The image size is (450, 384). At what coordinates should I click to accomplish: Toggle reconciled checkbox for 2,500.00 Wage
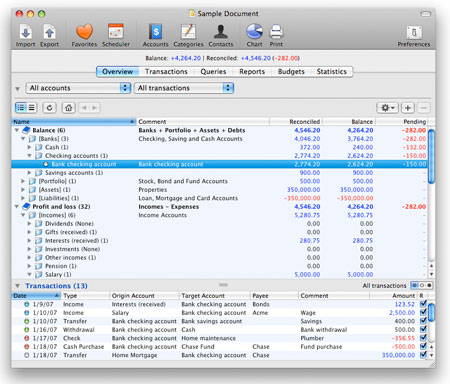coord(423,312)
